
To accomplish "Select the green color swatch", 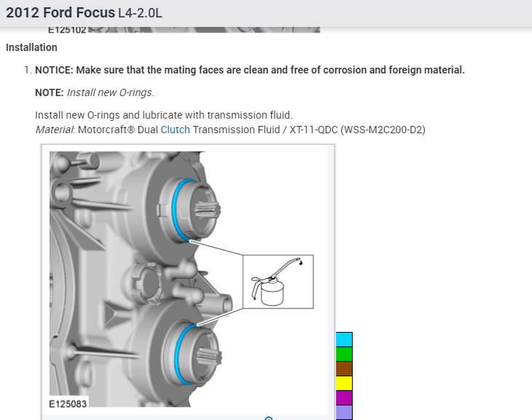I will (x=344, y=354).
